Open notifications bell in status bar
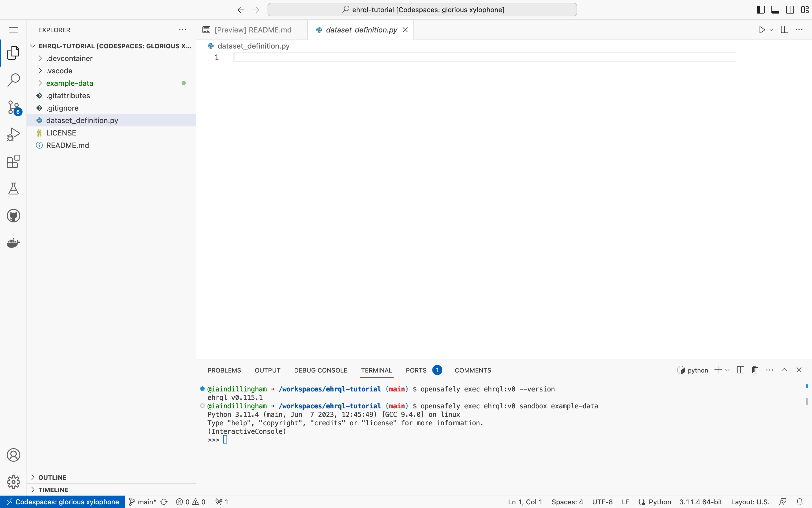812x508 pixels. 800,502
